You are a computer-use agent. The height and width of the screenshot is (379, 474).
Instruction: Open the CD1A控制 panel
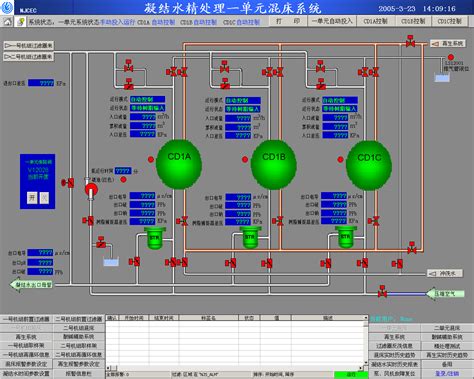pos(375,21)
